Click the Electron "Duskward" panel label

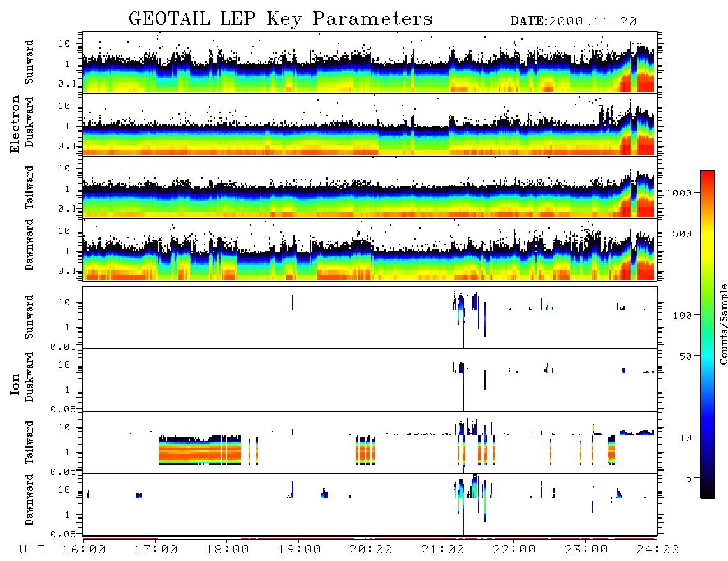click(x=29, y=122)
